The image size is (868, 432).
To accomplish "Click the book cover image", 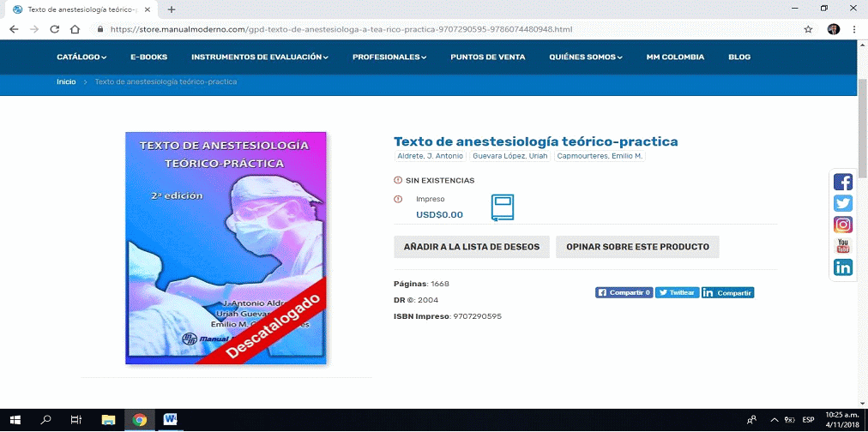I will click(x=226, y=248).
